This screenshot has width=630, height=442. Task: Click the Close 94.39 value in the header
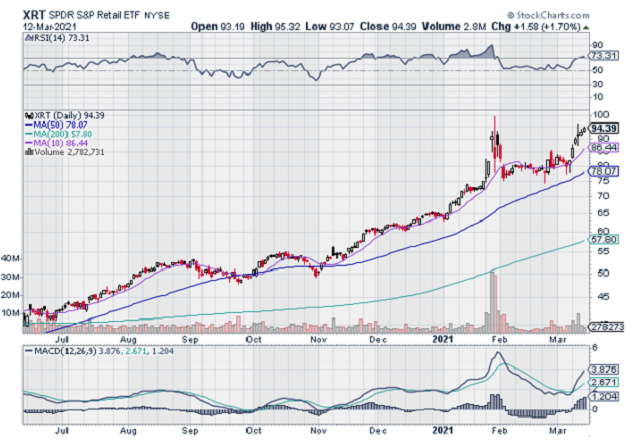(388, 27)
